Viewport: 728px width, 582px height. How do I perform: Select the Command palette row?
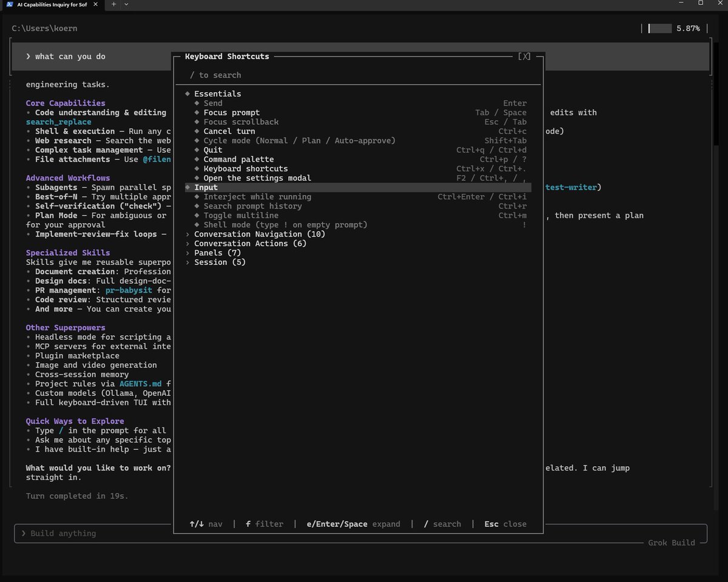[x=358, y=159]
